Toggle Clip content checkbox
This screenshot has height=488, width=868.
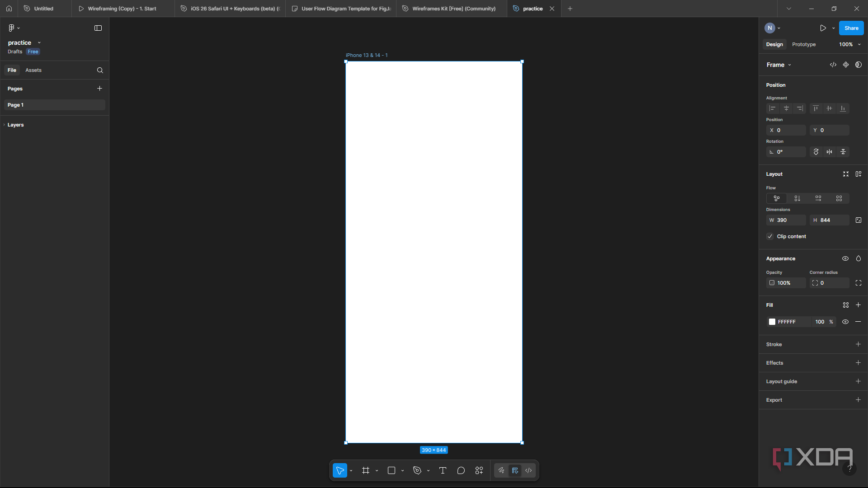(770, 236)
